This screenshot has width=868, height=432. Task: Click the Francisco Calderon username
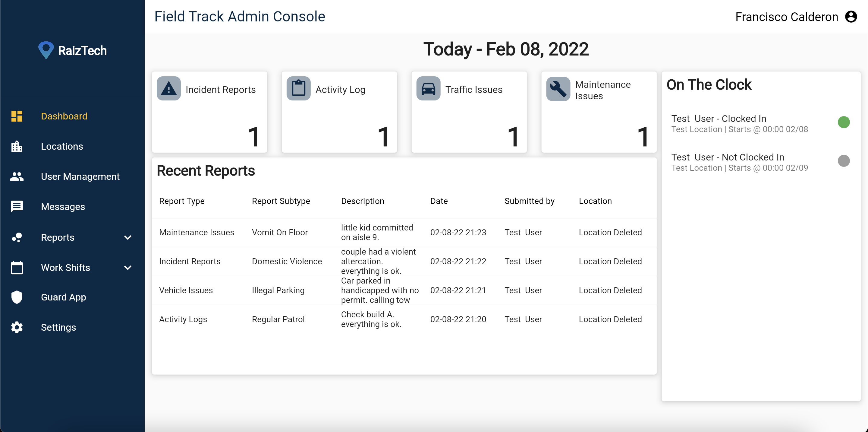pos(786,17)
